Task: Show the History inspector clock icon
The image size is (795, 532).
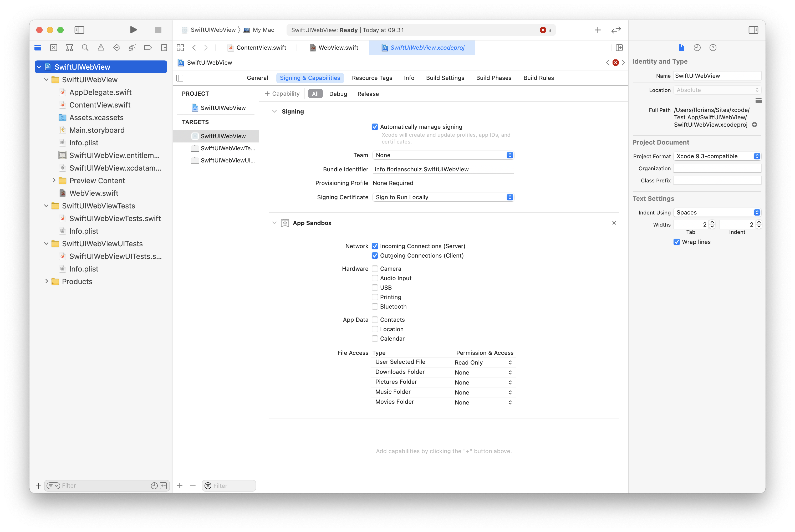Action: pos(697,48)
